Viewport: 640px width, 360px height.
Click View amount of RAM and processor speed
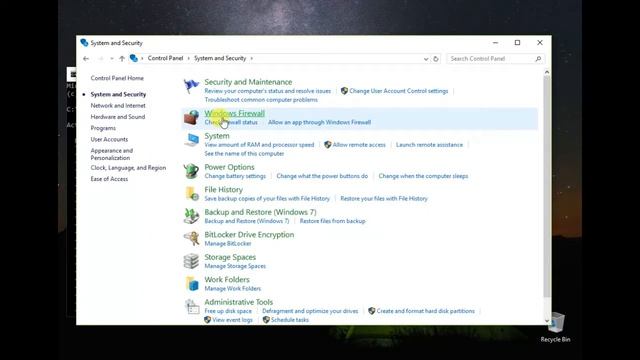pyautogui.click(x=259, y=145)
